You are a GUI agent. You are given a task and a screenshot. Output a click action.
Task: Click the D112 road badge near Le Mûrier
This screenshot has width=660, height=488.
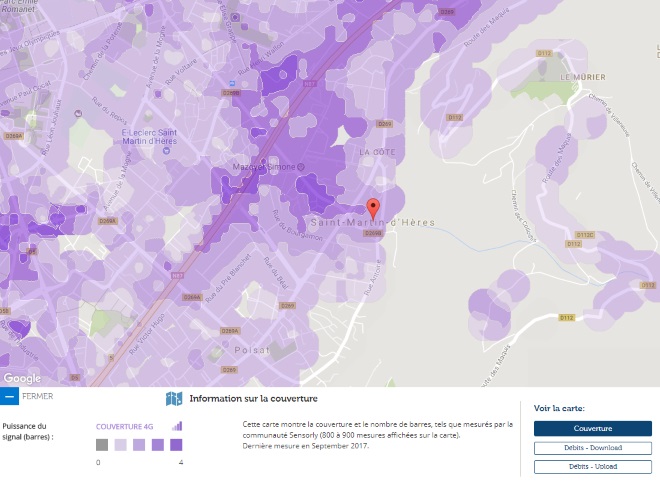click(x=455, y=117)
